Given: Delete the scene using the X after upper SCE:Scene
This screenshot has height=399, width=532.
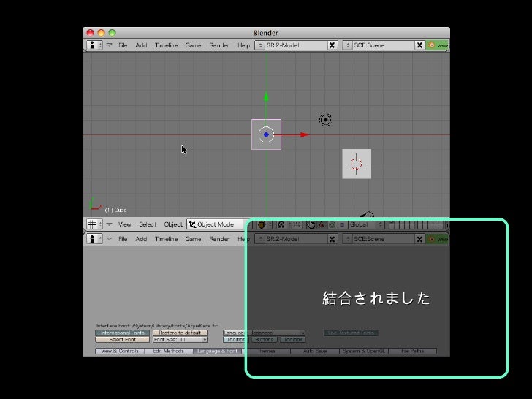Looking at the screenshot, I should tap(419, 45).
